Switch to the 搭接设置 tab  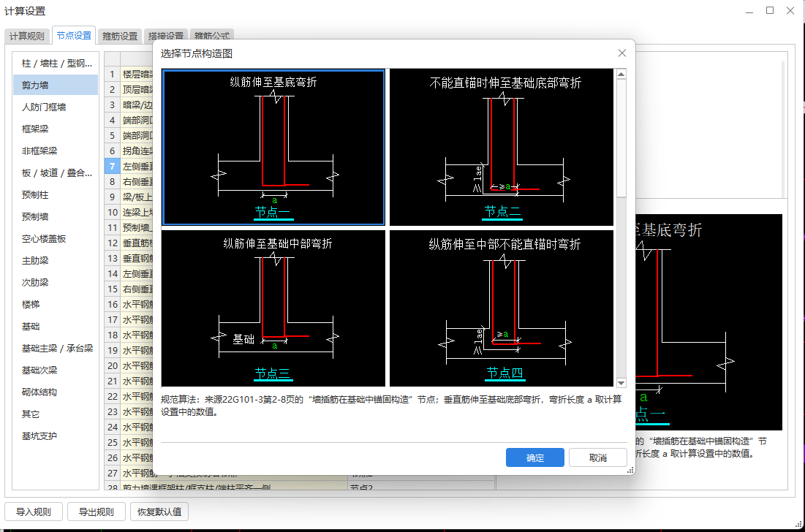[166, 35]
